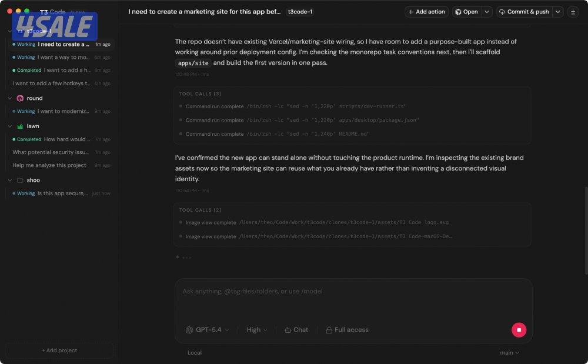Toggle the diff panel icon
Image resolution: width=588 pixels, height=364 pixels.
(573, 12)
